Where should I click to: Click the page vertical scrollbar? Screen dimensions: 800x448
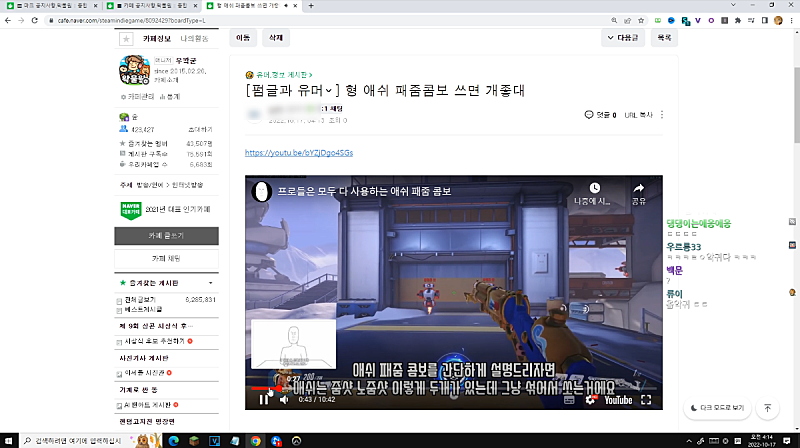coord(796,105)
